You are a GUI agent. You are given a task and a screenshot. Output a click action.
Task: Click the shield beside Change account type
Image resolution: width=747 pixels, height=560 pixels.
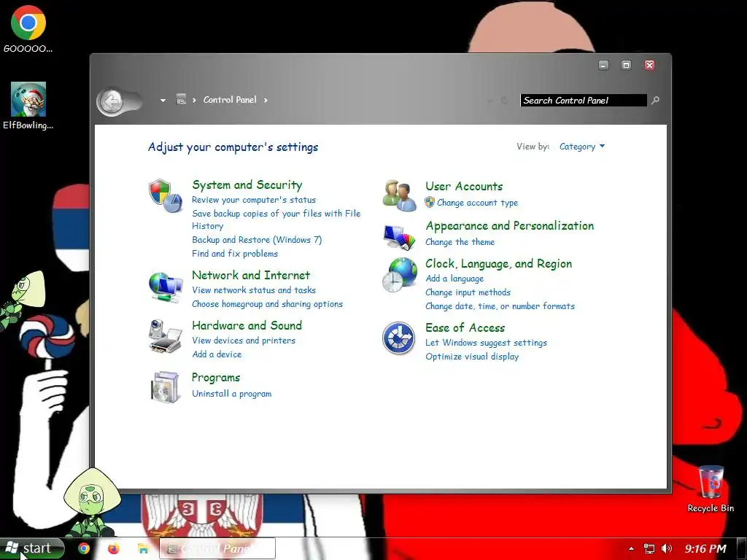tap(430, 203)
